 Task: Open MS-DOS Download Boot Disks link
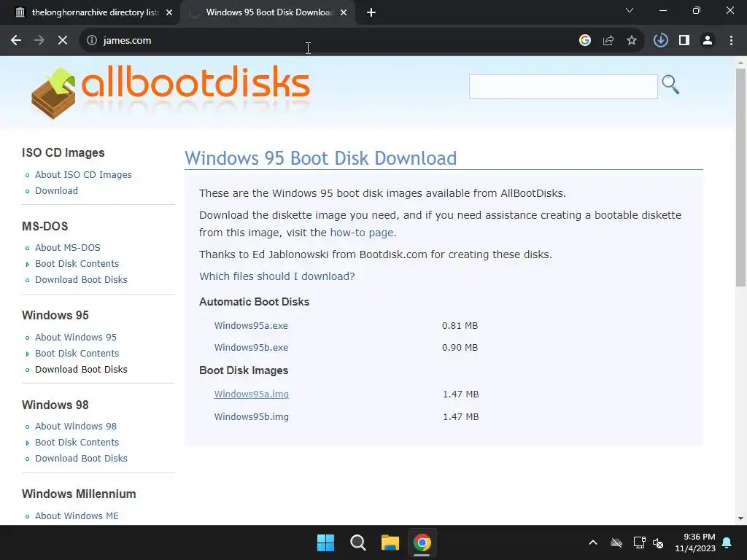(x=81, y=279)
